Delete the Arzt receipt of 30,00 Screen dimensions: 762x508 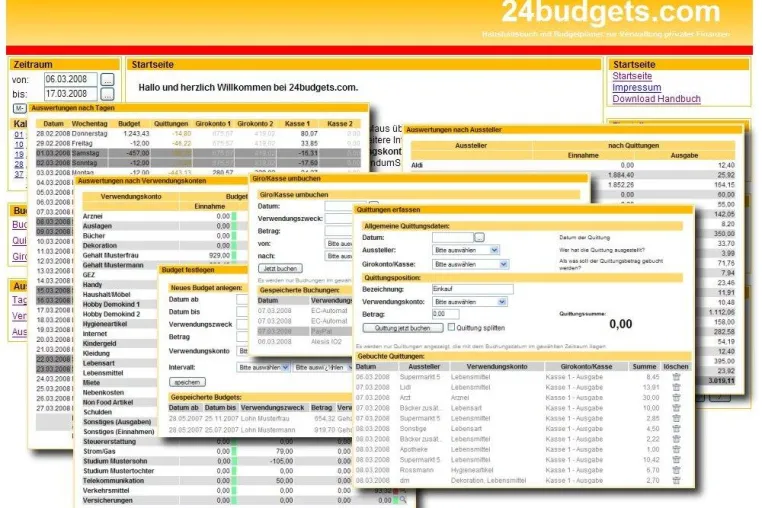(676, 398)
